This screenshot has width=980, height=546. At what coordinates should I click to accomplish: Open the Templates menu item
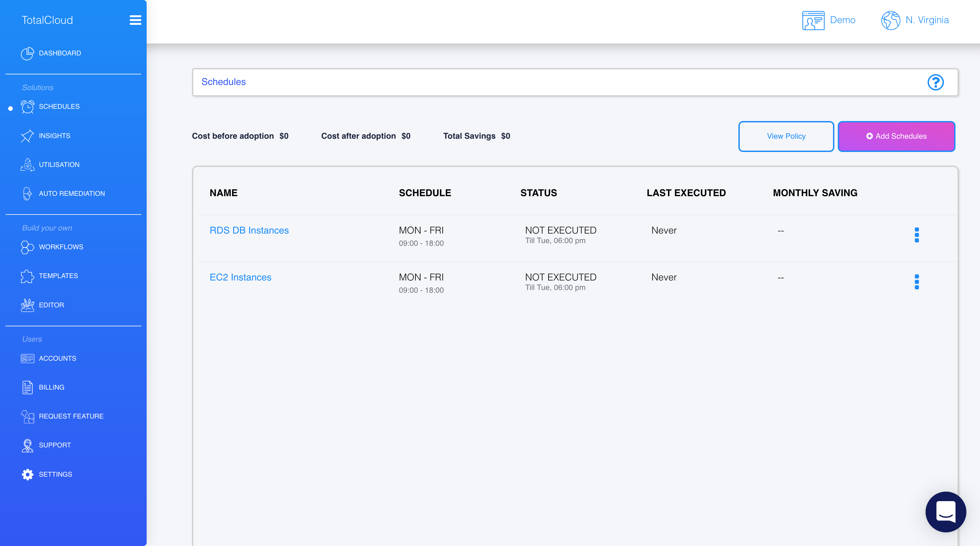(58, 276)
